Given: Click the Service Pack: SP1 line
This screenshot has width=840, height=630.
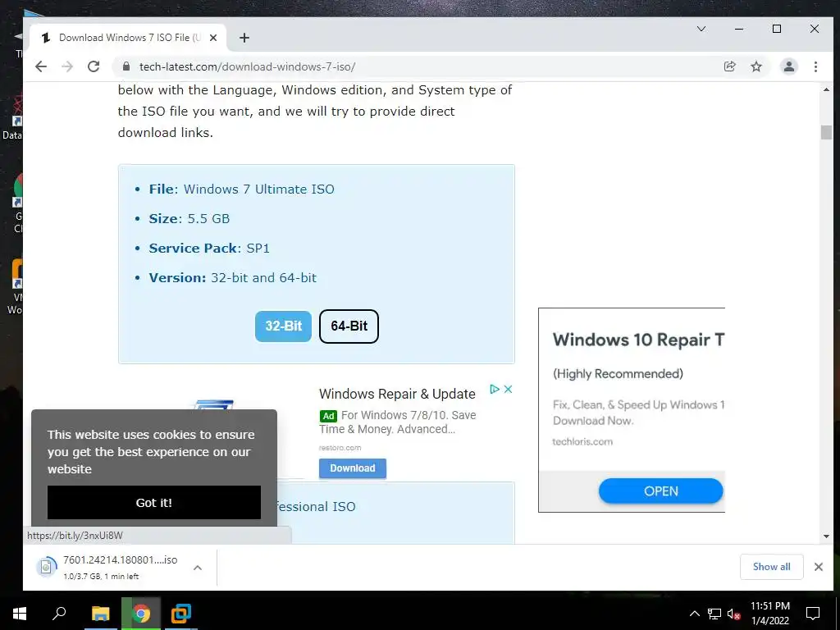Looking at the screenshot, I should 209,248.
